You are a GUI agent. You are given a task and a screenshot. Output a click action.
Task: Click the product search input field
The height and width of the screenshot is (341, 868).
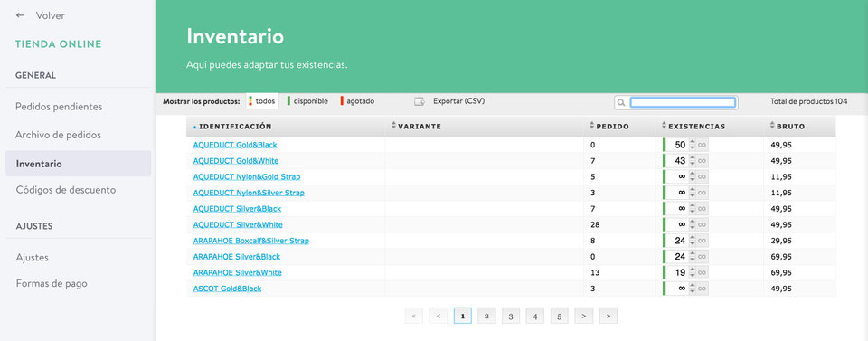coord(683,102)
